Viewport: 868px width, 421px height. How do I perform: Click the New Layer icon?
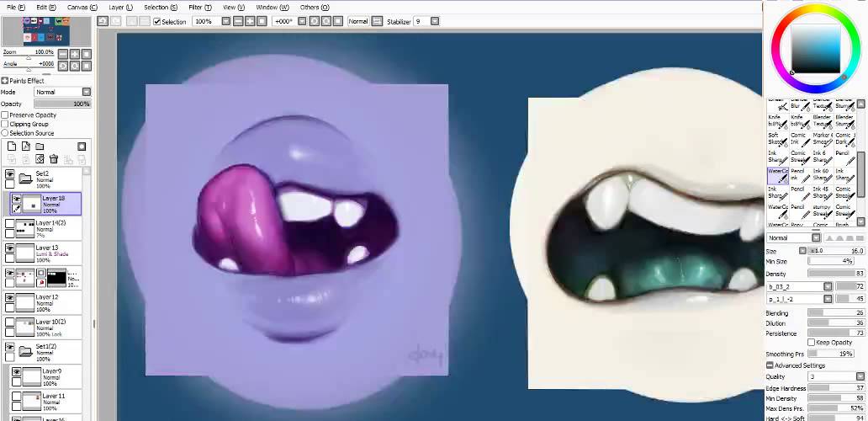click(x=12, y=147)
